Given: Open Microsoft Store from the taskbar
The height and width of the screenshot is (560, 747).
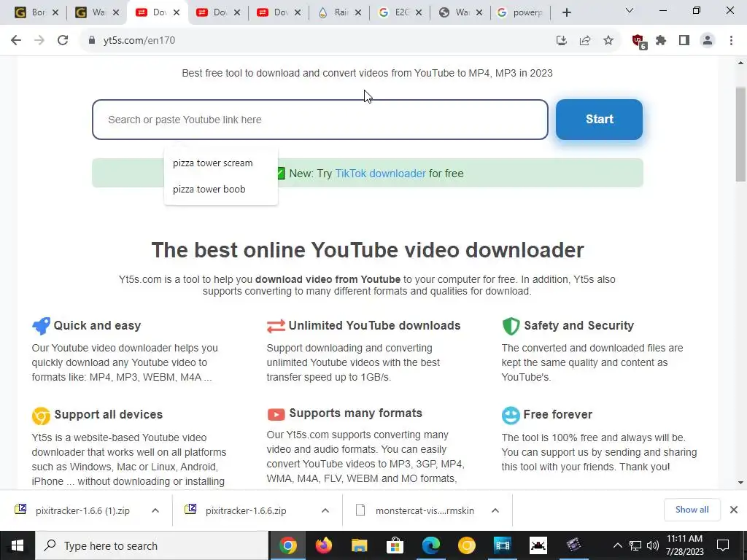Looking at the screenshot, I should point(395,545).
